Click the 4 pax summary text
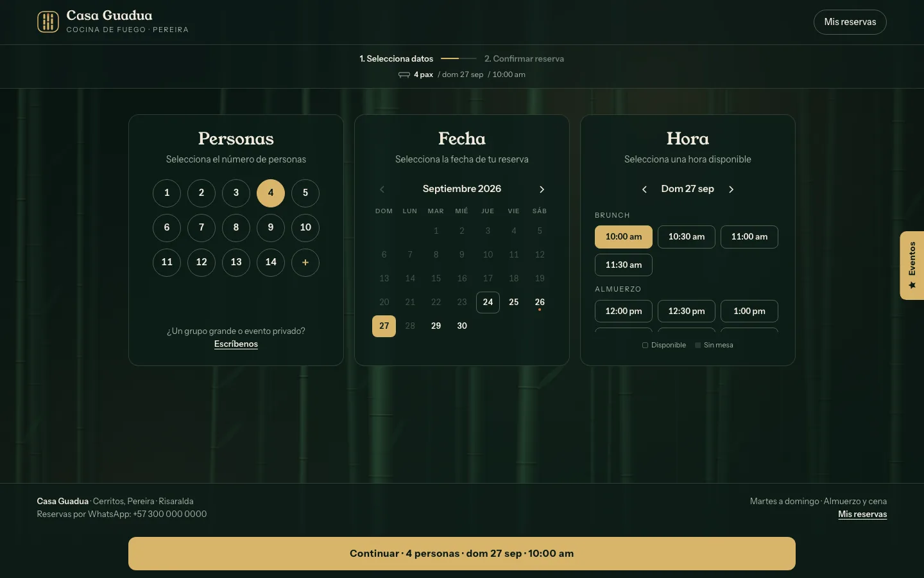 [x=424, y=74]
